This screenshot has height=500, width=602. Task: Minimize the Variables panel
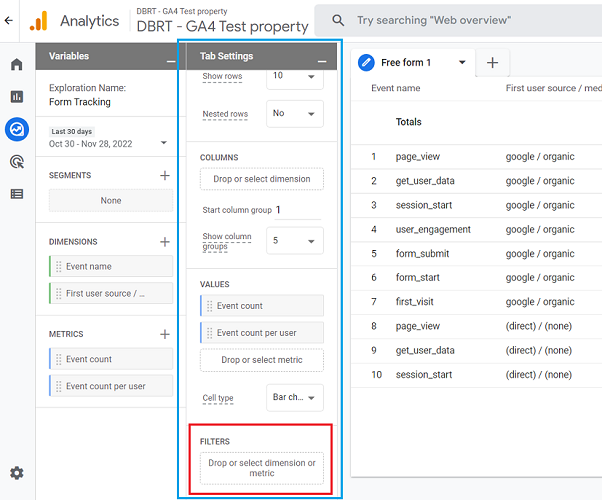point(171,61)
